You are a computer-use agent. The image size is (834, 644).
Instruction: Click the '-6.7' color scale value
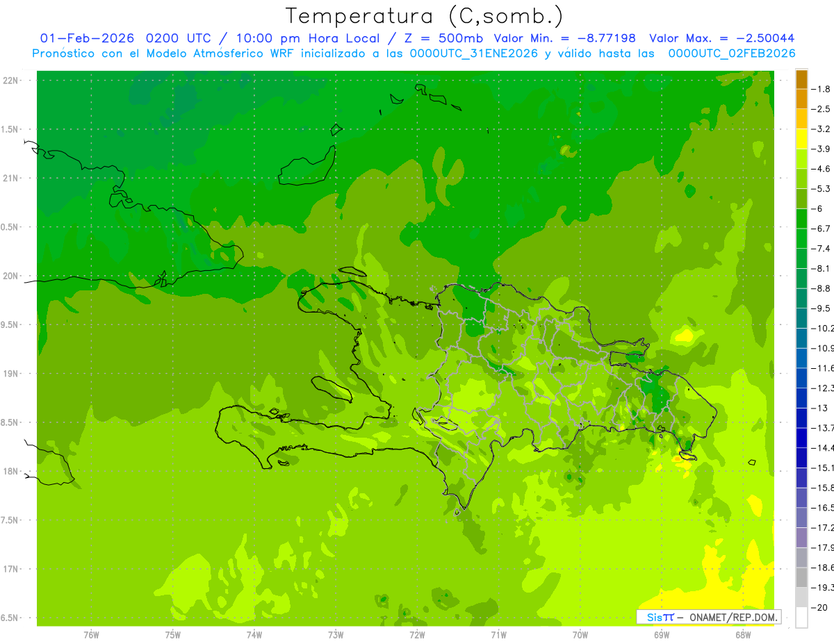pos(822,229)
